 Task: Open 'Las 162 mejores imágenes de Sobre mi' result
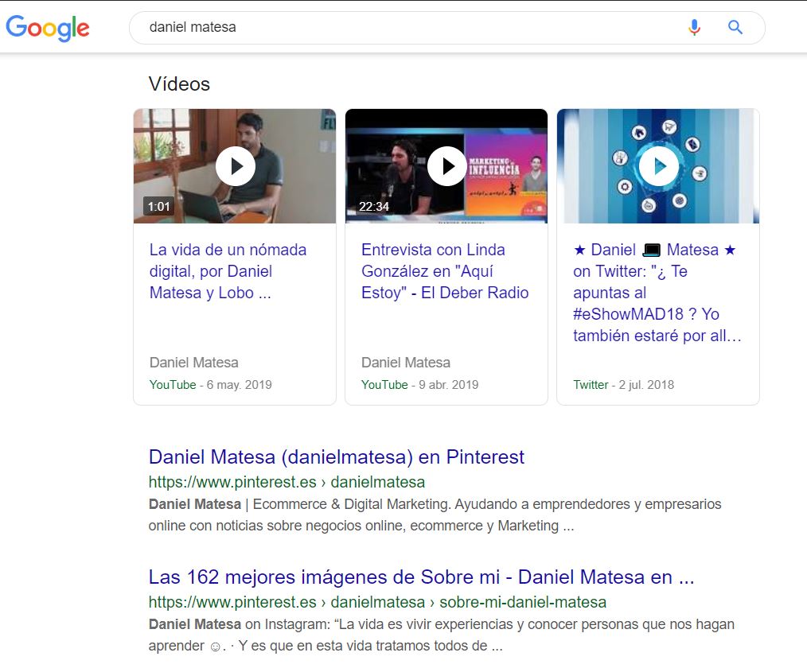(422, 577)
